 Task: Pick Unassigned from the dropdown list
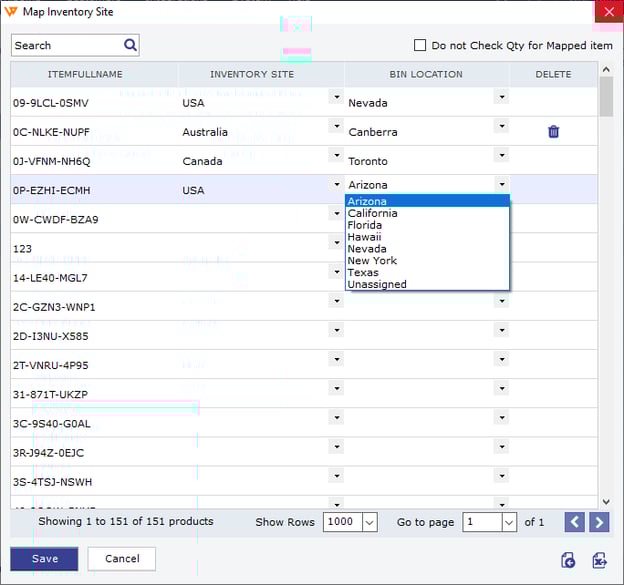point(377,284)
